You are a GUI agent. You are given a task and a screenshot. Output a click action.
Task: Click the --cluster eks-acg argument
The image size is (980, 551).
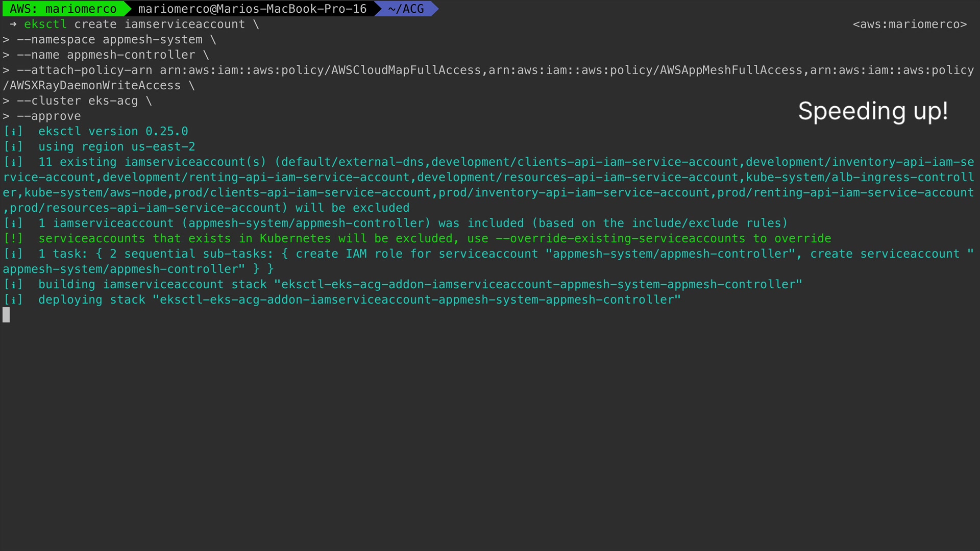pyautogui.click(x=78, y=101)
